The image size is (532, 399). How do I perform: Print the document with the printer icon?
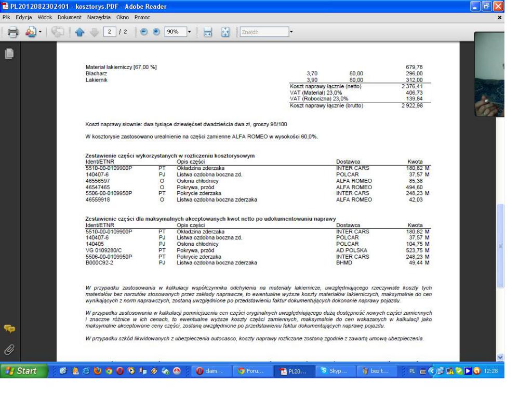[x=13, y=32]
